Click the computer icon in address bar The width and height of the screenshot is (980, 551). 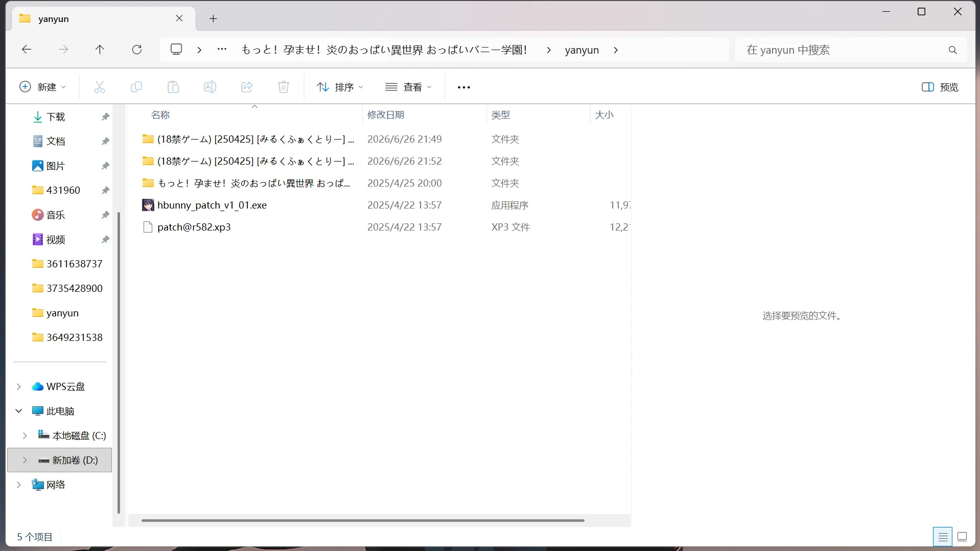176,50
